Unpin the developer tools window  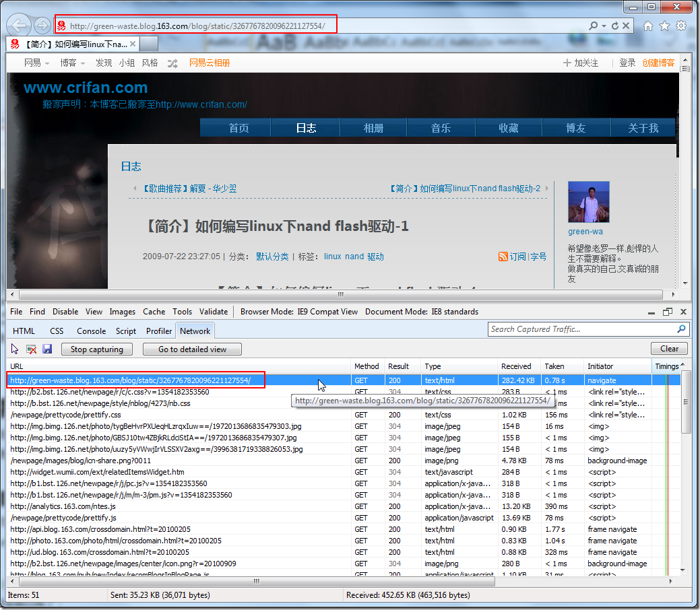668,312
